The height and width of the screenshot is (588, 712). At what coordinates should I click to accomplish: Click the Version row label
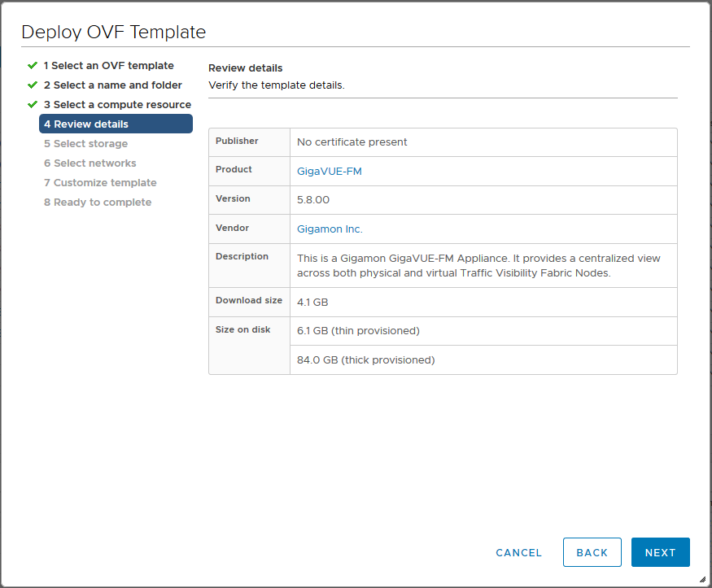click(x=233, y=198)
